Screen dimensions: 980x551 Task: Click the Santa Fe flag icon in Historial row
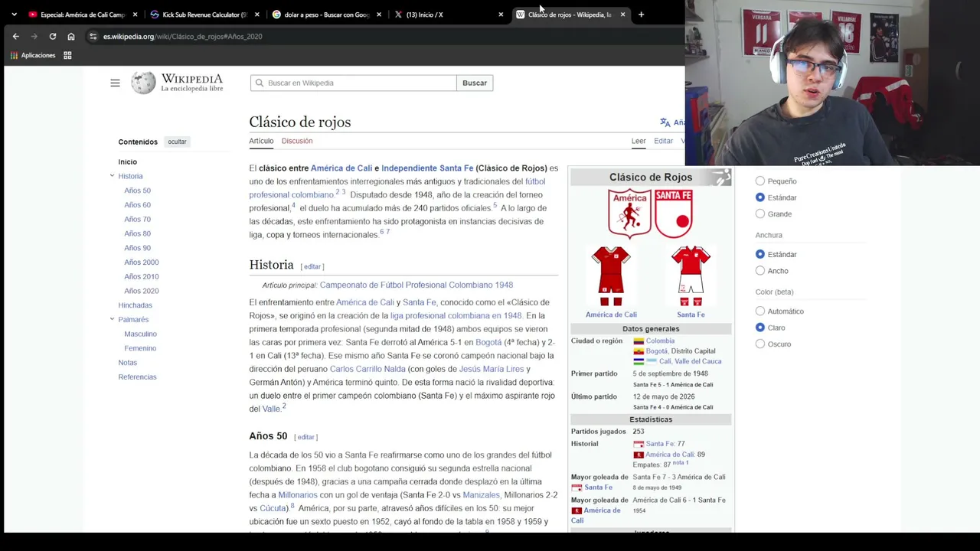[x=639, y=444]
